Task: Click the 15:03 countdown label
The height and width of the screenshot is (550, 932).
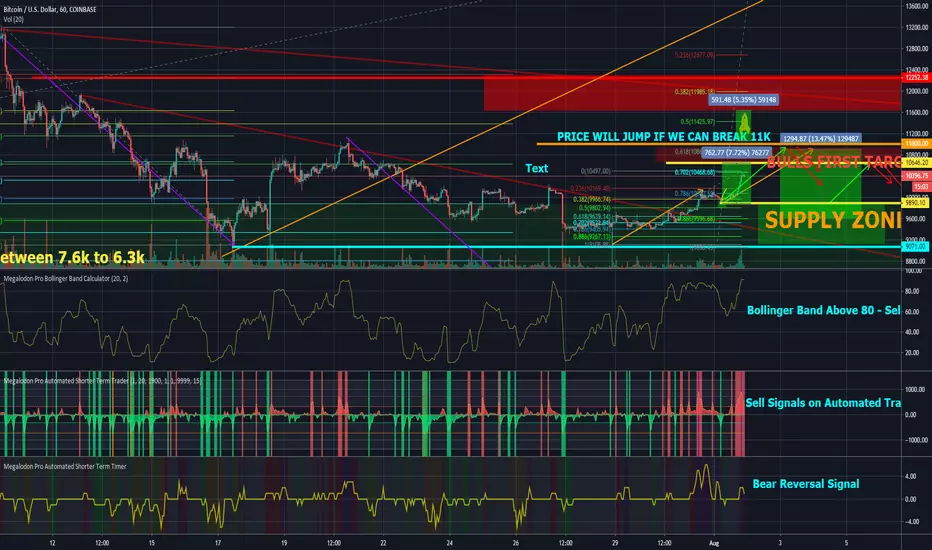Action: coord(921,187)
